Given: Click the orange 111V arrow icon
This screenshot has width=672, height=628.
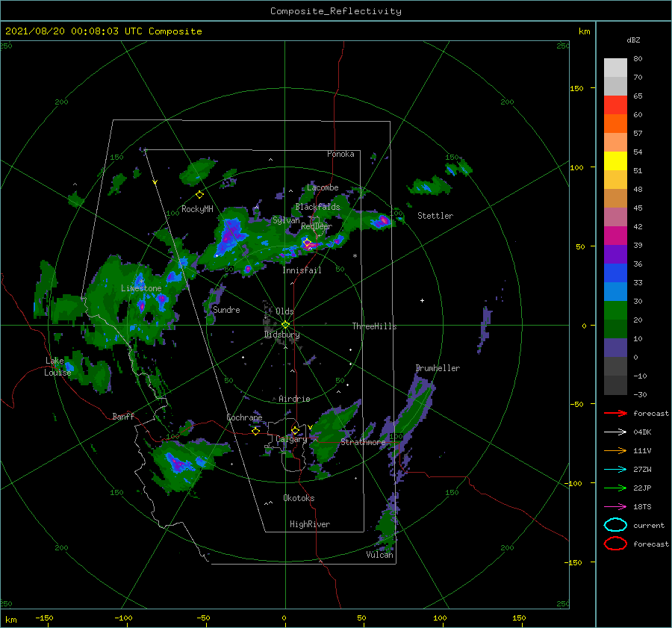Looking at the screenshot, I should pos(615,450).
